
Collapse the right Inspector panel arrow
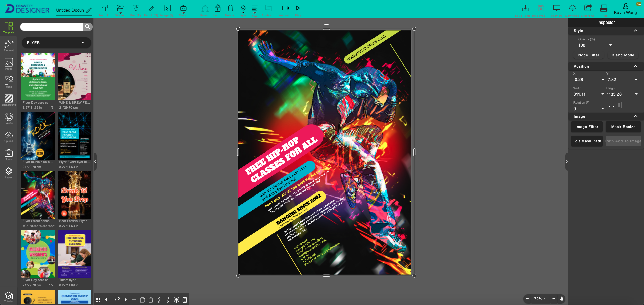point(567,162)
